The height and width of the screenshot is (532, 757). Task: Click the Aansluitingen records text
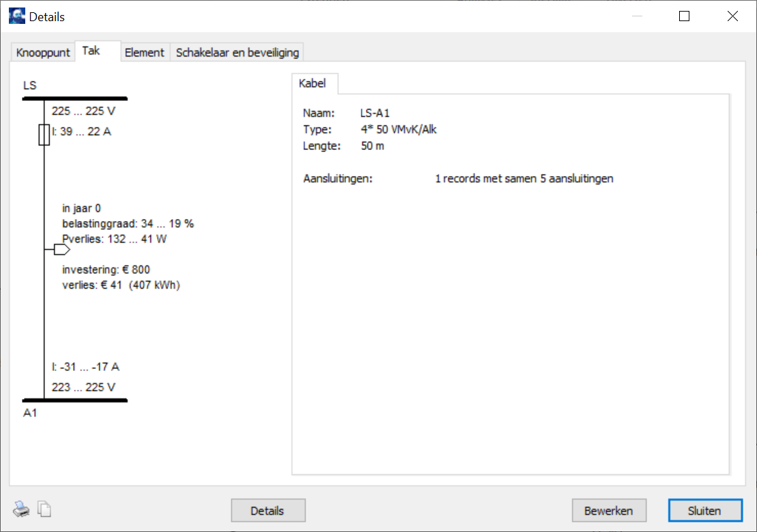(x=524, y=179)
